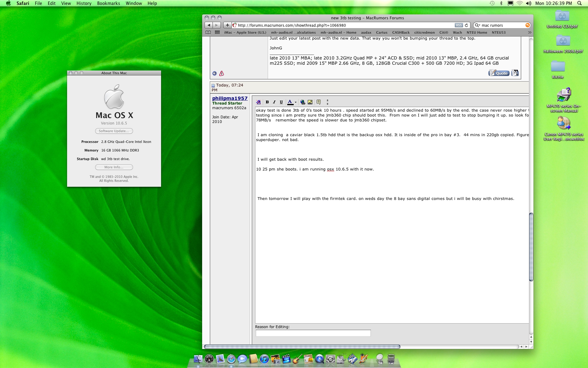The width and height of the screenshot is (588, 368).
Task: Click the display menu bar icon
Action: (x=510, y=3)
